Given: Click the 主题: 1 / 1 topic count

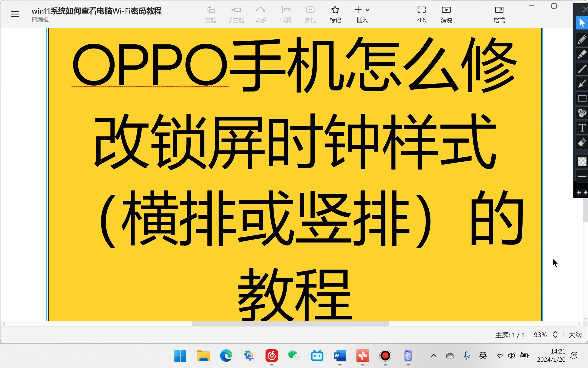Looking at the screenshot, I should pos(510,335).
